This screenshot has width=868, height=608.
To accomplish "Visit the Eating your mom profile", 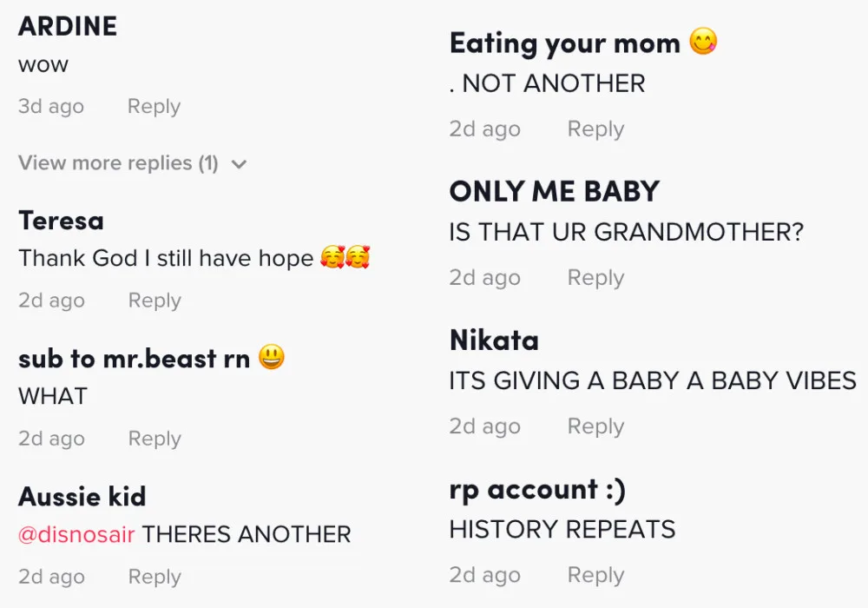I will [564, 43].
